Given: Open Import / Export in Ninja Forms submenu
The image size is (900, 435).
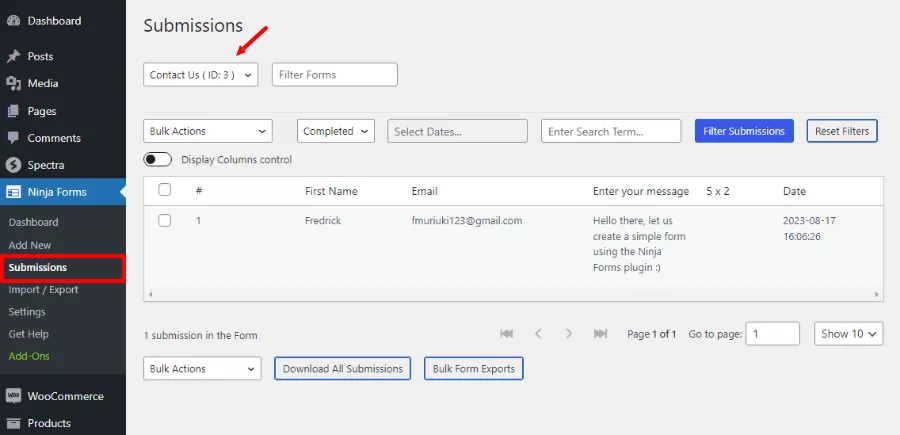Looking at the screenshot, I should coord(43,290).
